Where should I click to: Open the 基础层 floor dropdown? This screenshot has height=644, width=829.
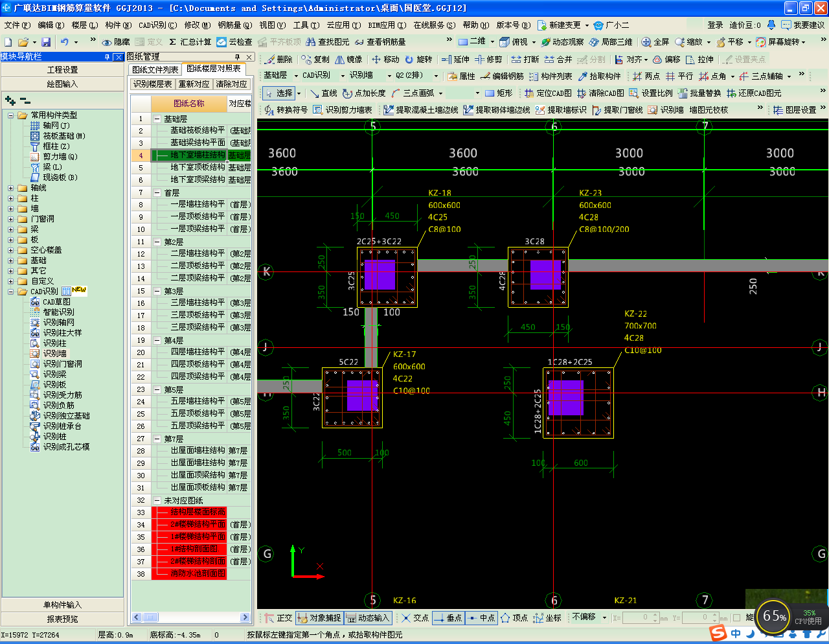(x=296, y=76)
